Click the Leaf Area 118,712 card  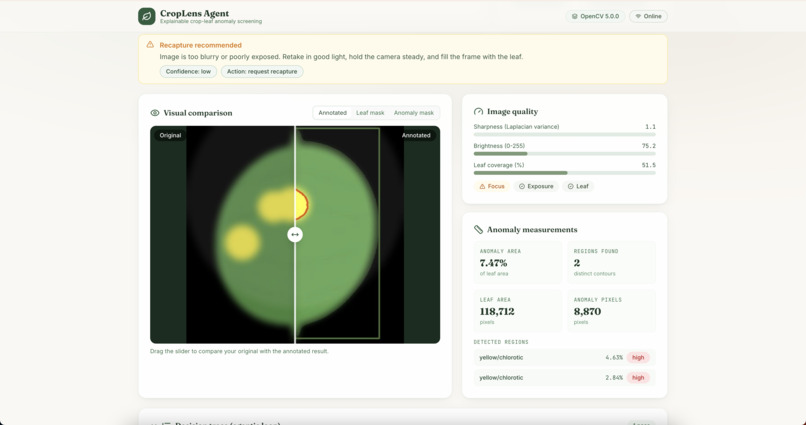(518, 311)
